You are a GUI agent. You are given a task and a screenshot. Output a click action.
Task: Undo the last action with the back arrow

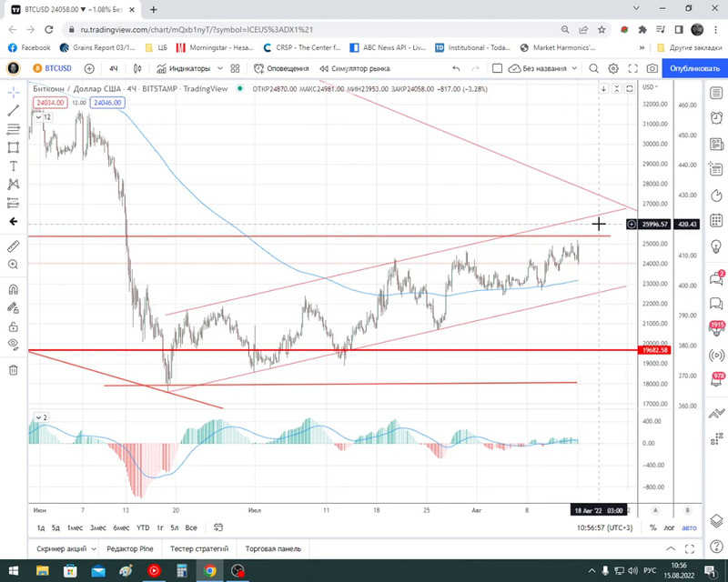456,68
